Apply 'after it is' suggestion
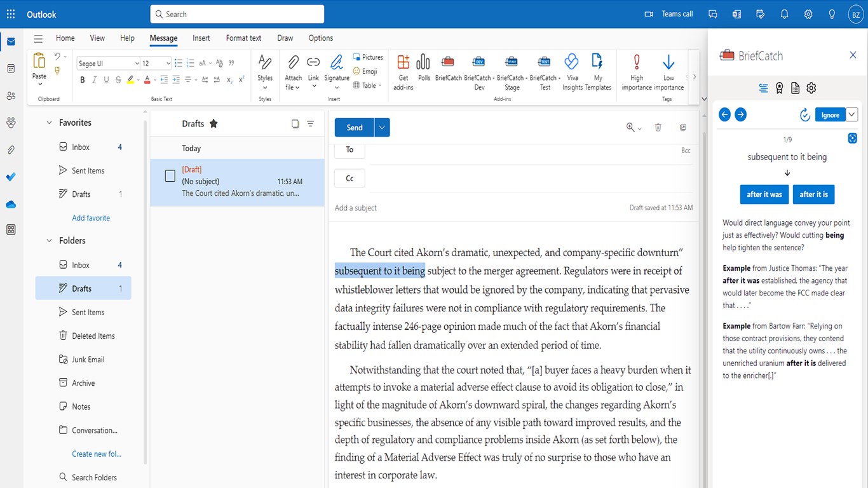The image size is (868, 488). tap(813, 194)
